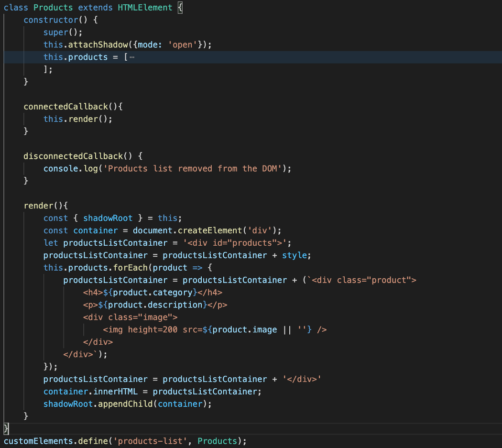
Task: Expand the folded this.products array ellipsis
Action: [x=132, y=57]
